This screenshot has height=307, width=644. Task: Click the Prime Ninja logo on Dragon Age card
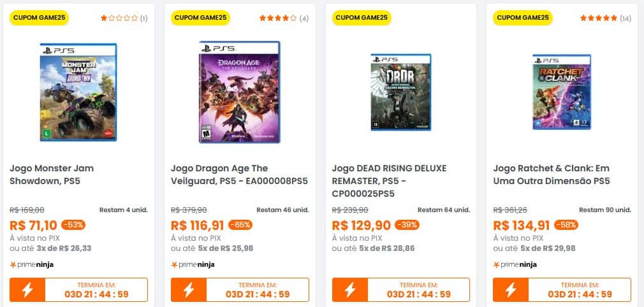[193, 264]
